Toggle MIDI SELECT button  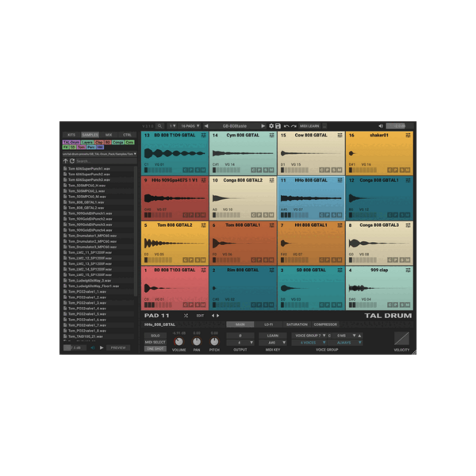coord(155,342)
